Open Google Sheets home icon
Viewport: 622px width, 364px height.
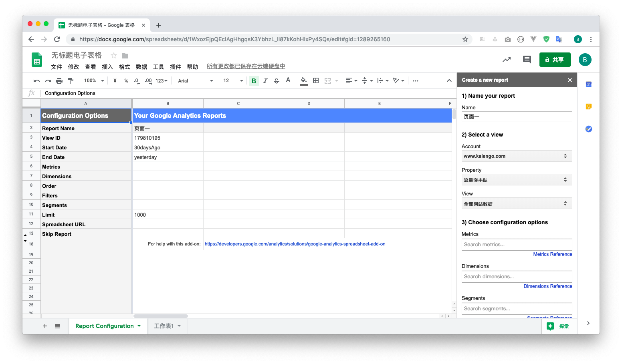tap(37, 60)
